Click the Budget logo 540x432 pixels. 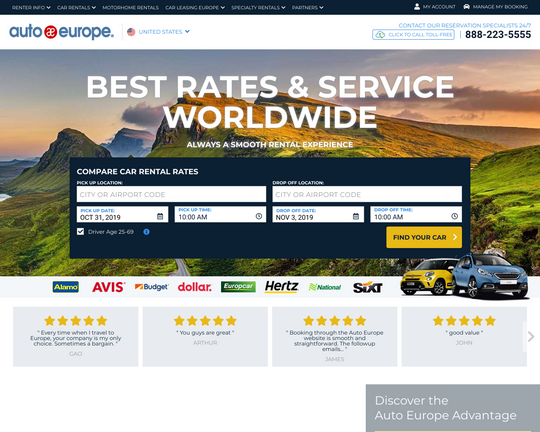point(152,287)
